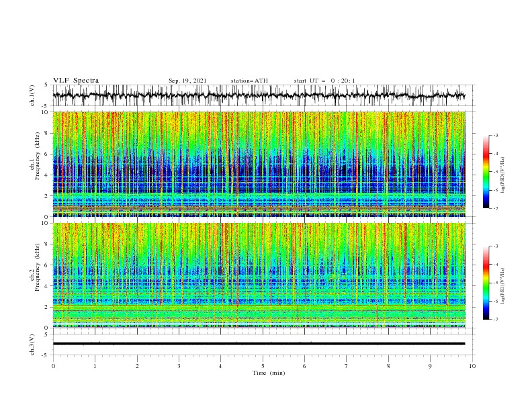
Task: Click the '10' kHz tick on ch.2 frequency axis
Action: 46,223
